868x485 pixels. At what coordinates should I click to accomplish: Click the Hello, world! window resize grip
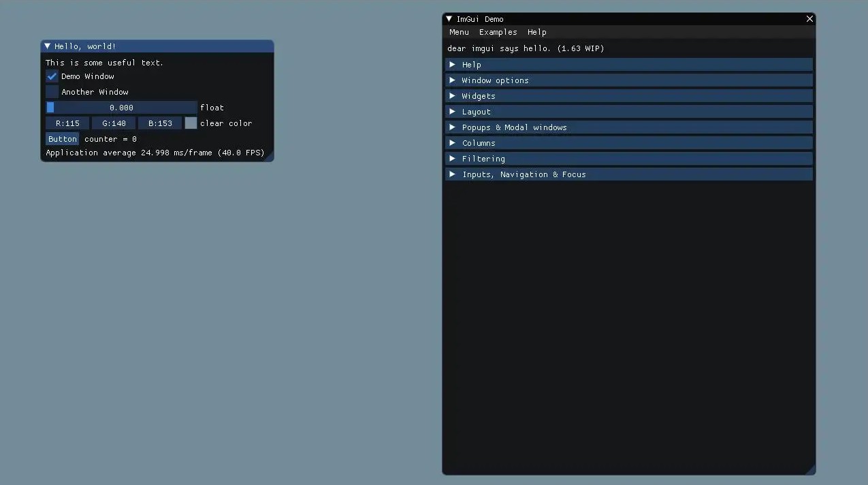click(269, 157)
